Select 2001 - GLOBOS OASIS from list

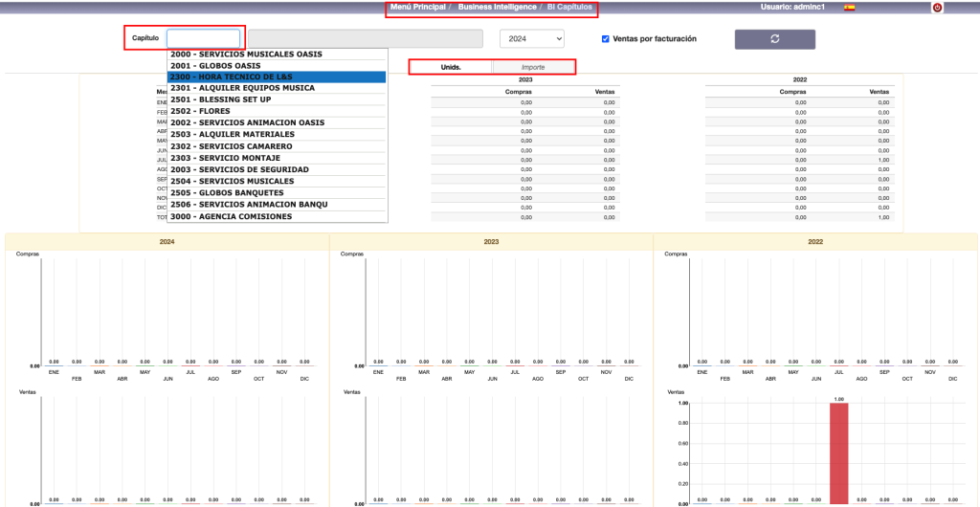[x=278, y=65]
